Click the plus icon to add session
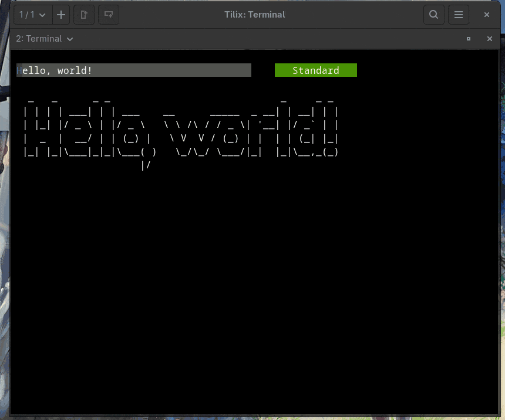Image resolution: width=505 pixels, height=420 pixels. (x=61, y=15)
